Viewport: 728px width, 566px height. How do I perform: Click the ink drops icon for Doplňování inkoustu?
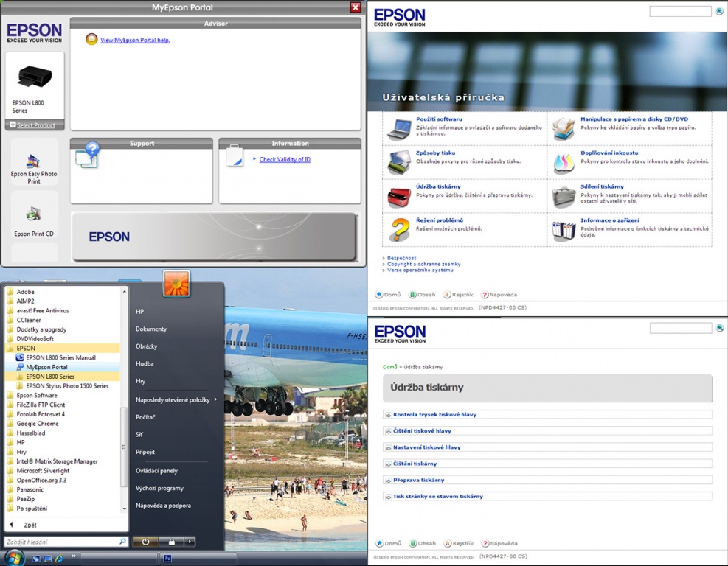[x=564, y=163]
